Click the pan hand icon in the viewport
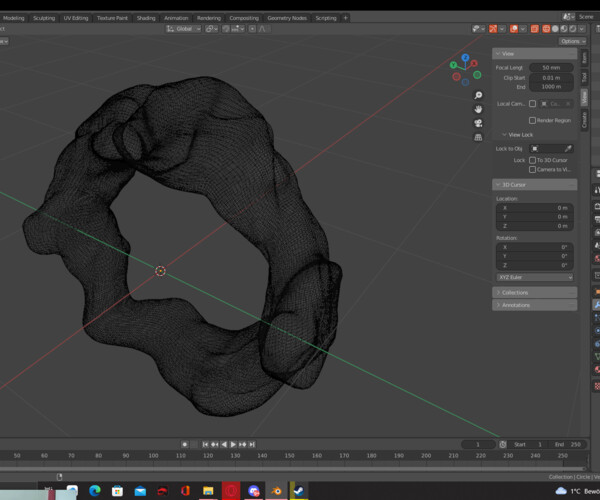This screenshot has height=500, width=600. (x=478, y=109)
